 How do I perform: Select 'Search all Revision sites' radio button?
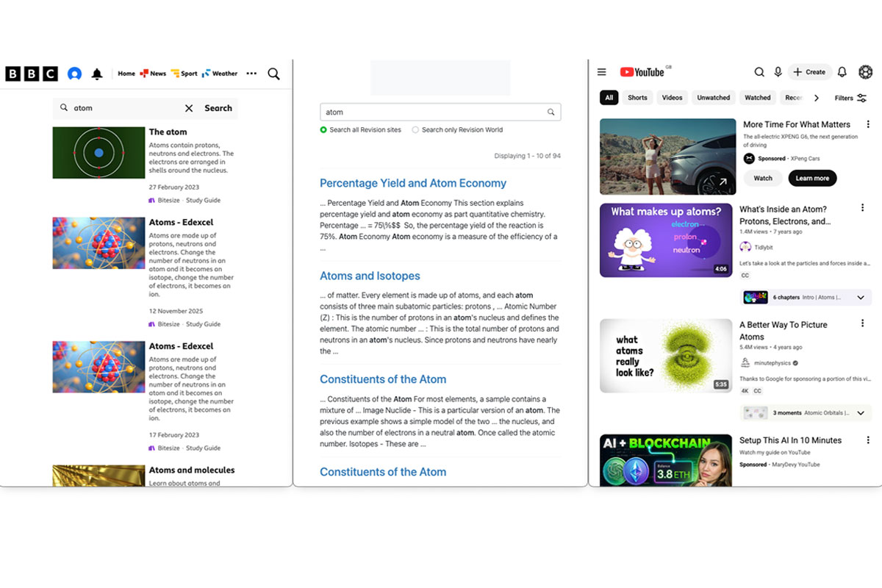[x=323, y=130]
